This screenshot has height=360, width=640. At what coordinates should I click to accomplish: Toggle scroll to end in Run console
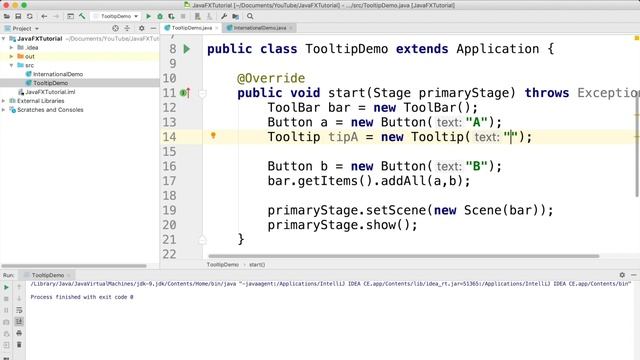click(19, 322)
